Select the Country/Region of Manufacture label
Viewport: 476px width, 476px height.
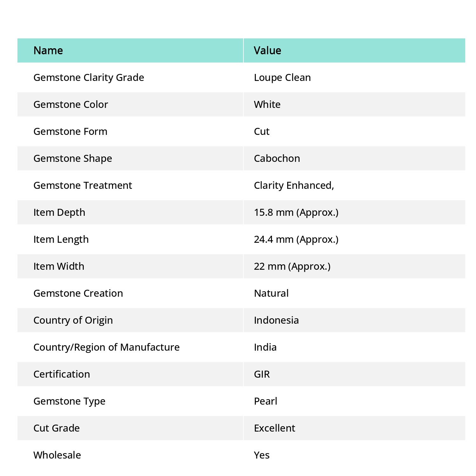click(x=107, y=347)
